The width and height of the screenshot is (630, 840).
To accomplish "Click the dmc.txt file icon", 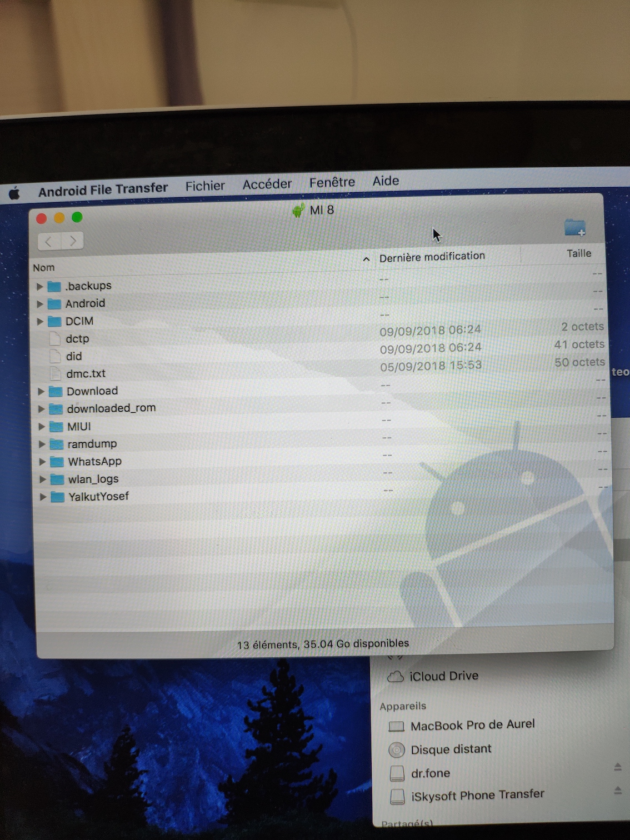I will (x=56, y=374).
